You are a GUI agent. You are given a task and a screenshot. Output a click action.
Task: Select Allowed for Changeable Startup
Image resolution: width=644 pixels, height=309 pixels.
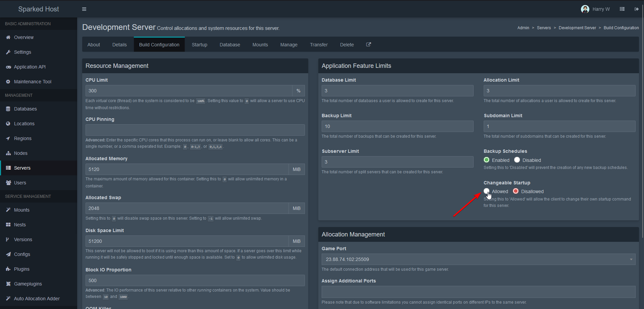point(487,191)
